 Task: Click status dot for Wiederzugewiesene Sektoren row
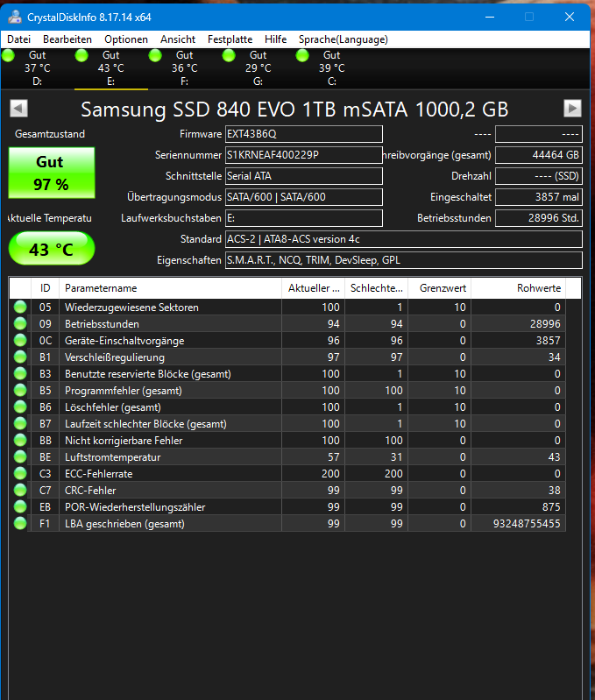click(20, 308)
